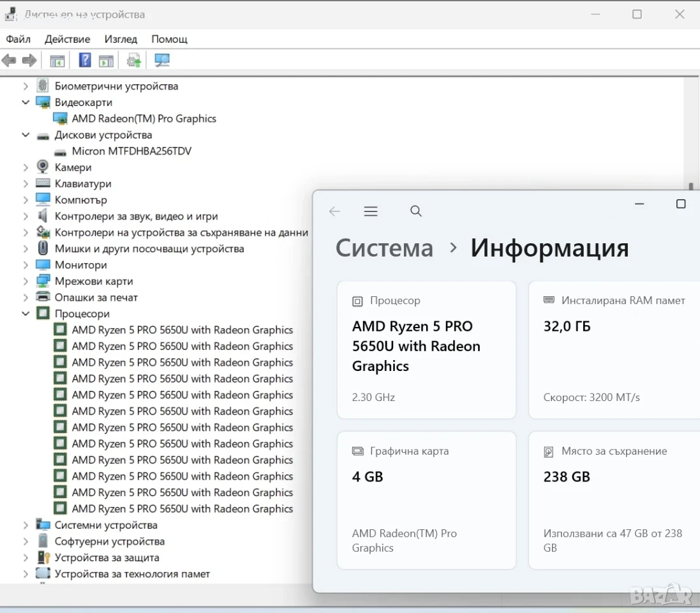Image resolution: width=700 pixels, height=613 pixels.
Task: Click the search icon in Settings
Action: click(415, 211)
